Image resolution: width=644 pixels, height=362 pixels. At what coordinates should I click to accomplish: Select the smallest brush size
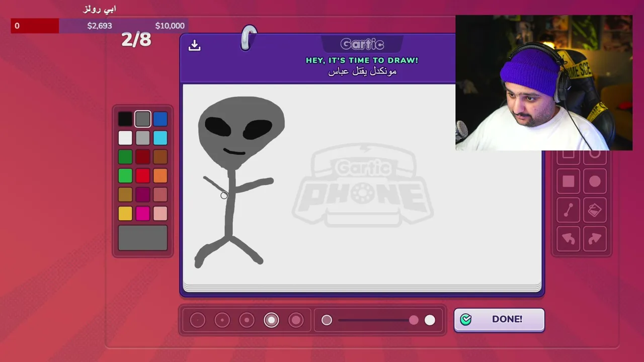pos(198,320)
